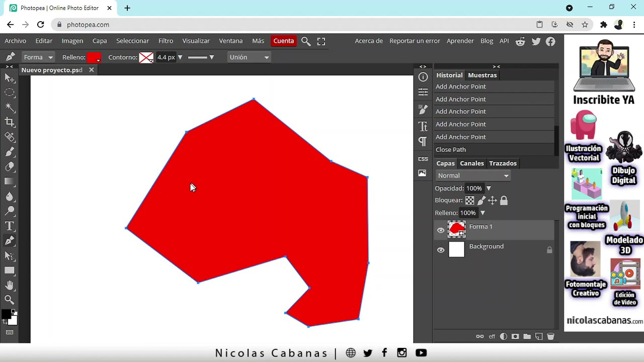
Task: Open the Aprender link
Action: [460, 41]
